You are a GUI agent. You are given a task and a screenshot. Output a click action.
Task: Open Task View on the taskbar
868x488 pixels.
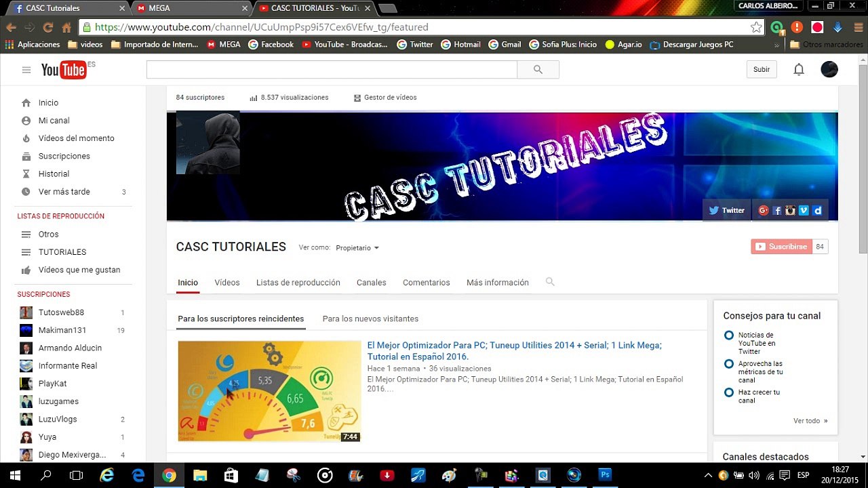[x=77, y=475]
